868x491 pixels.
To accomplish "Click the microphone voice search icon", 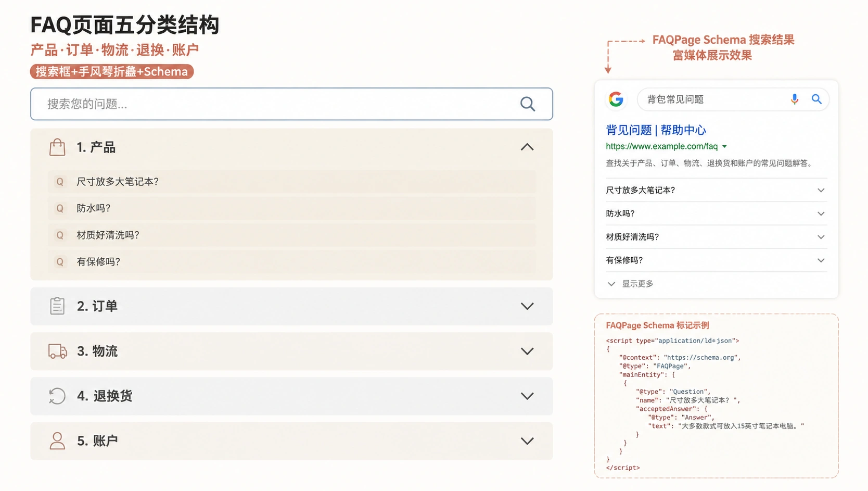I will (x=795, y=99).
